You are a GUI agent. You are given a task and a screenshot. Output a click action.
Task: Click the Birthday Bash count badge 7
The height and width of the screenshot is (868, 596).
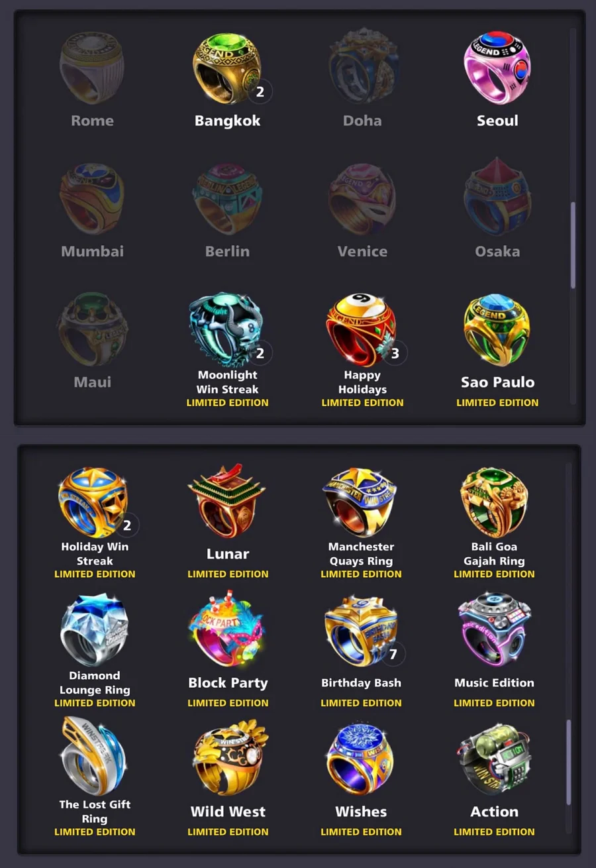393,655
